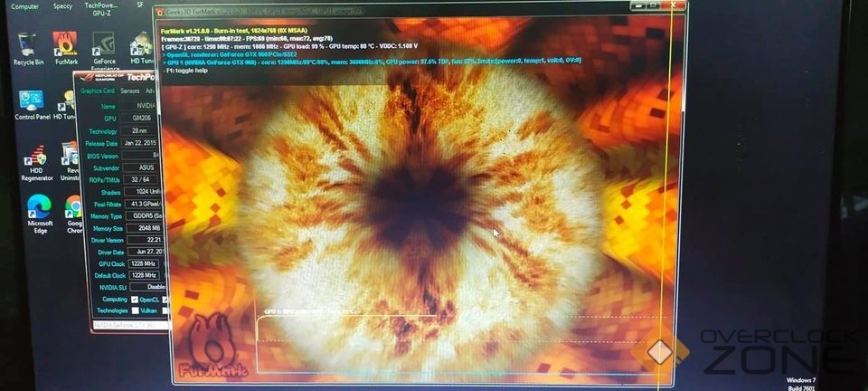Select the Computer desktop icon label
This screenshot has width=868, height=391.
25,6
